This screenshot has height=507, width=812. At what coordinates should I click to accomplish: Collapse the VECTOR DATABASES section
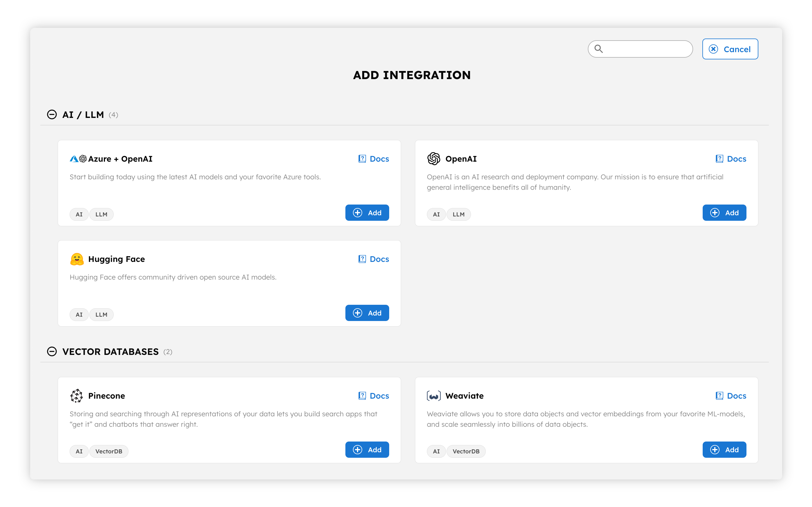click(x=52, y=352)
